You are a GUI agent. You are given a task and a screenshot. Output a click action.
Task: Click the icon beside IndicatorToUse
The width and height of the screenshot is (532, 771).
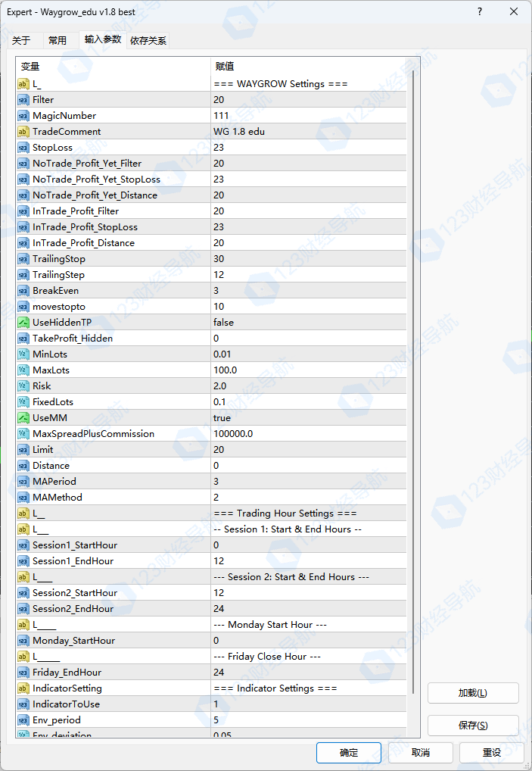(23, 704)
